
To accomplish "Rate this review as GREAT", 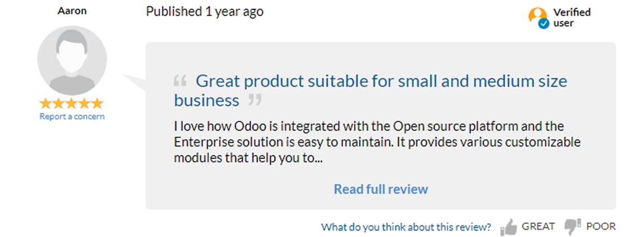I will pyautogui.click(x=538, y=226).
